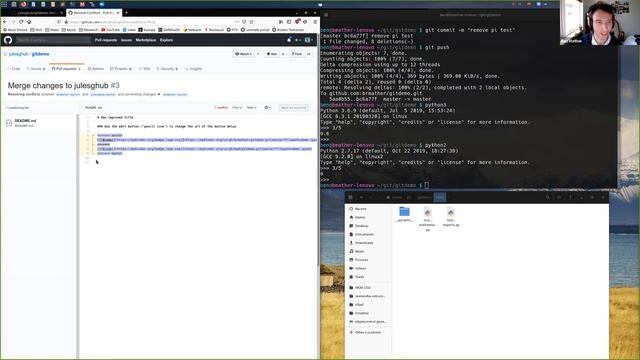Open YouTube bookmark in bookmarks bar

point(111,30)
